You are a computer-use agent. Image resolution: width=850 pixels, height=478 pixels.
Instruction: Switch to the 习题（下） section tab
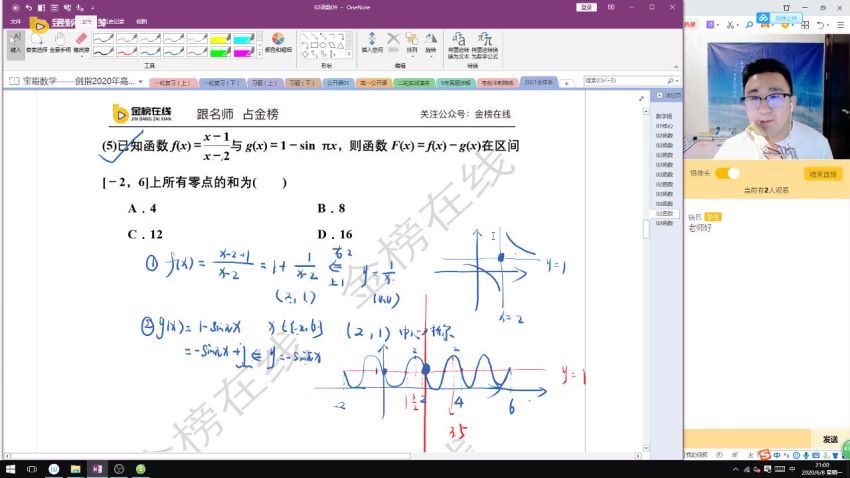point(302,83)
